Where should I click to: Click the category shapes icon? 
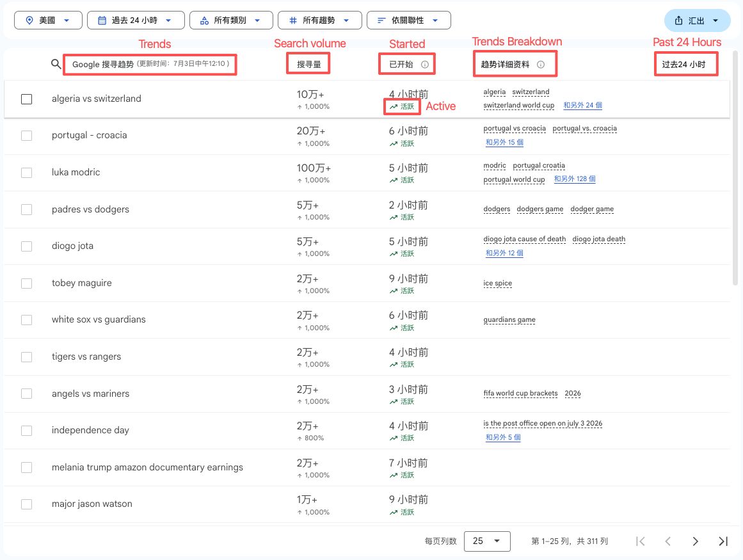(204, 20)
